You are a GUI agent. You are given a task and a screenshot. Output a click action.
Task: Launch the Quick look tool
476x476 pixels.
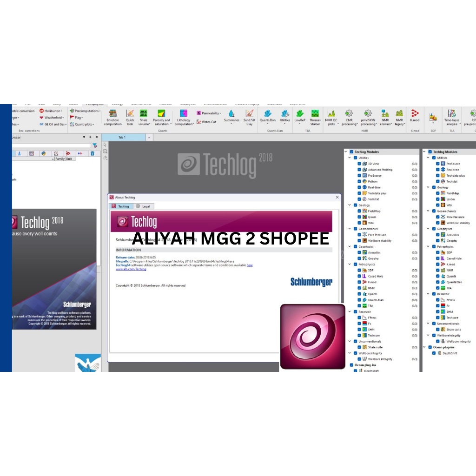[130, 118]
